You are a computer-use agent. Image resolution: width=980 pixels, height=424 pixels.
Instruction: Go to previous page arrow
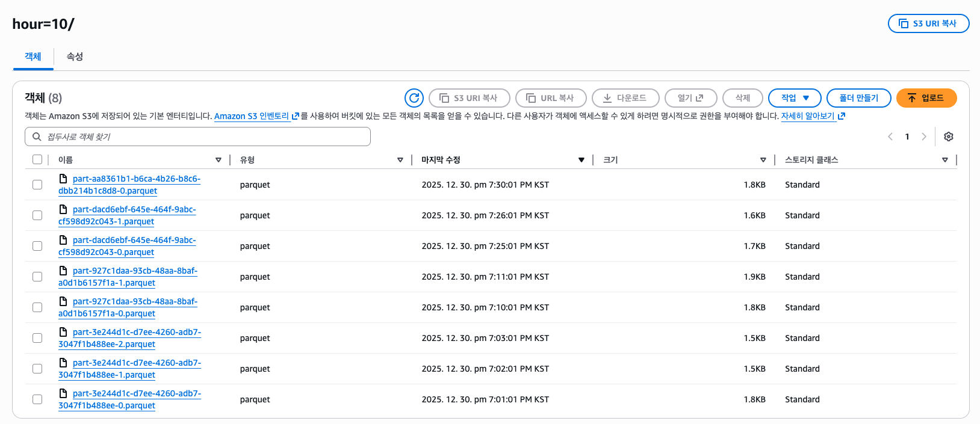tap(890, 137)
